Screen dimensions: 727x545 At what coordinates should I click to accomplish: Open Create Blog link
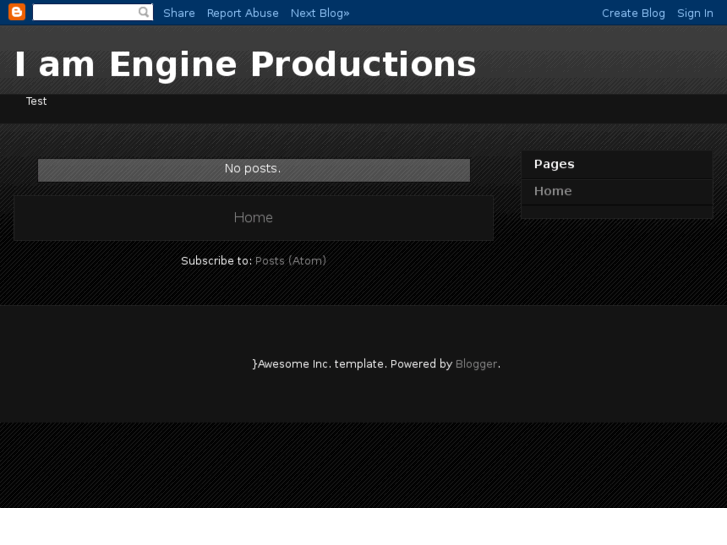pyautogui.click(x=633, y=13)
